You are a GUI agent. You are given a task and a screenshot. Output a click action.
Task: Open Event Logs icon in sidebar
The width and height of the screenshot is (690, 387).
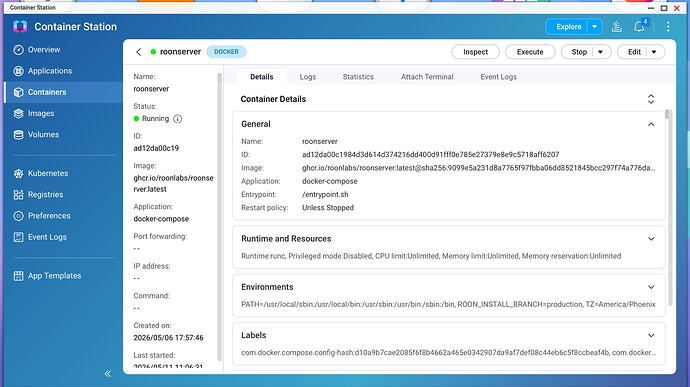pos(18,237)
